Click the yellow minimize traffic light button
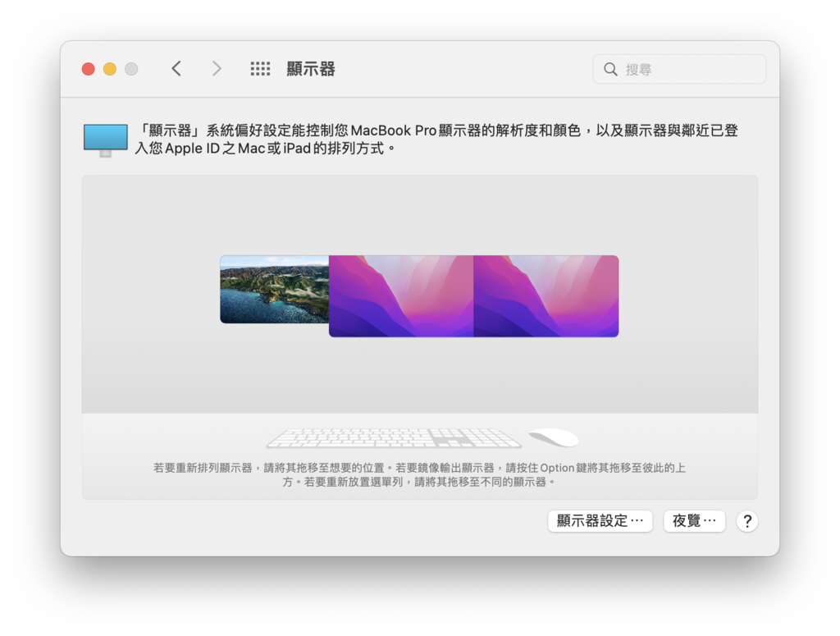 click(109, 69)
